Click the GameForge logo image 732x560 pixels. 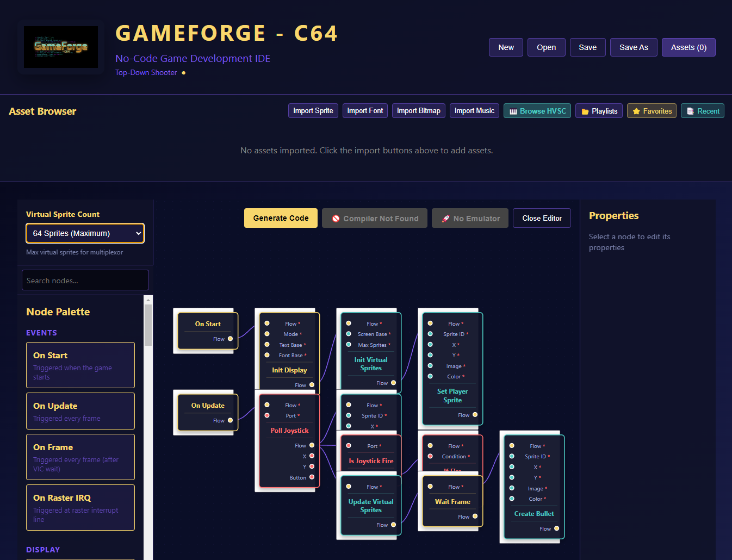[61, 47]
